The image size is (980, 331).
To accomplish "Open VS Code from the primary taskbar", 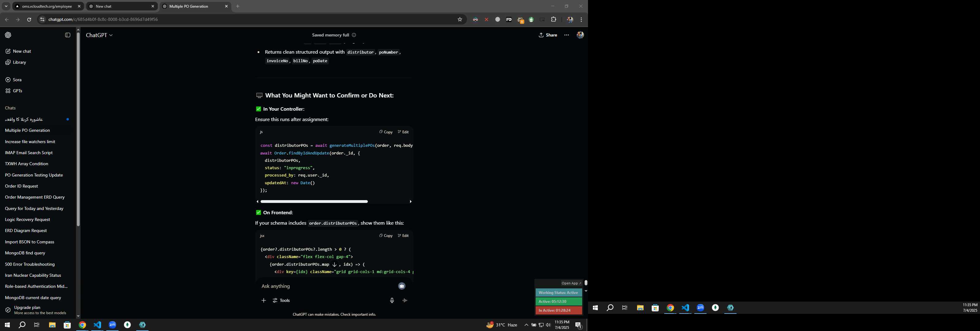I will [97, 325].
